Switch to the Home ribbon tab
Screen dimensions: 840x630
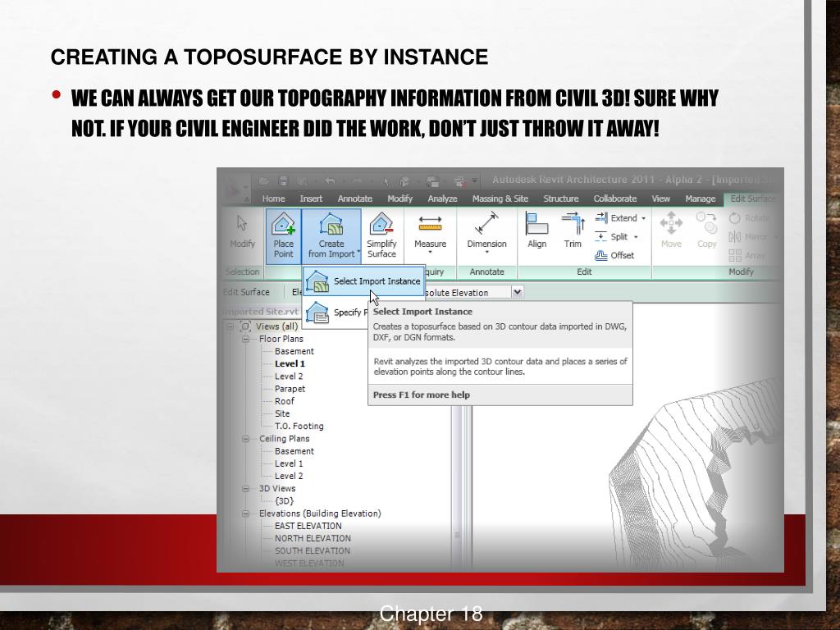274,199
